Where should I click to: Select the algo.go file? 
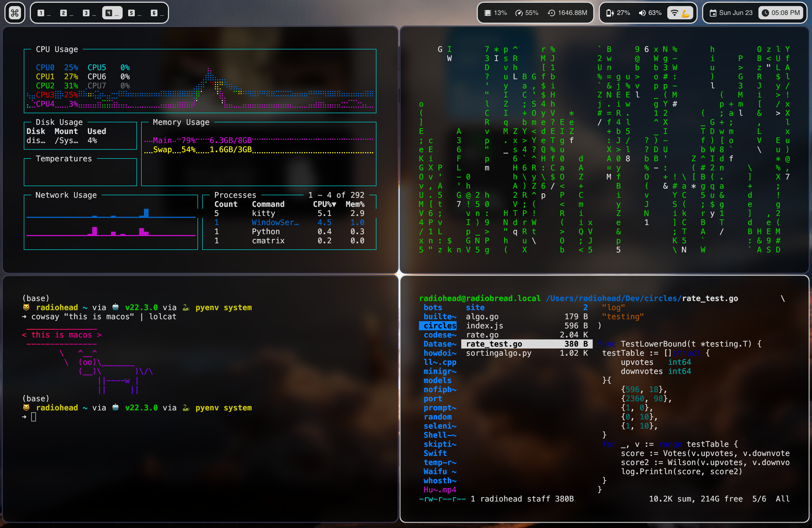click(526, 316)
